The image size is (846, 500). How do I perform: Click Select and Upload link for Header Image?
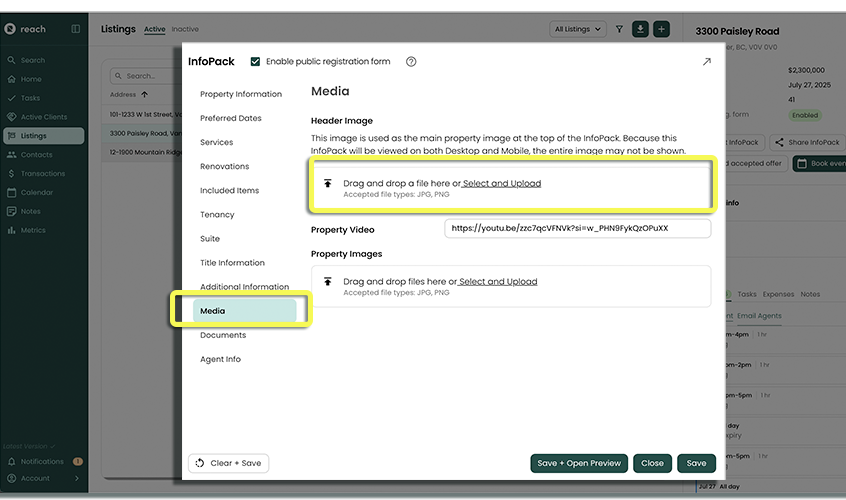[501, 184]
